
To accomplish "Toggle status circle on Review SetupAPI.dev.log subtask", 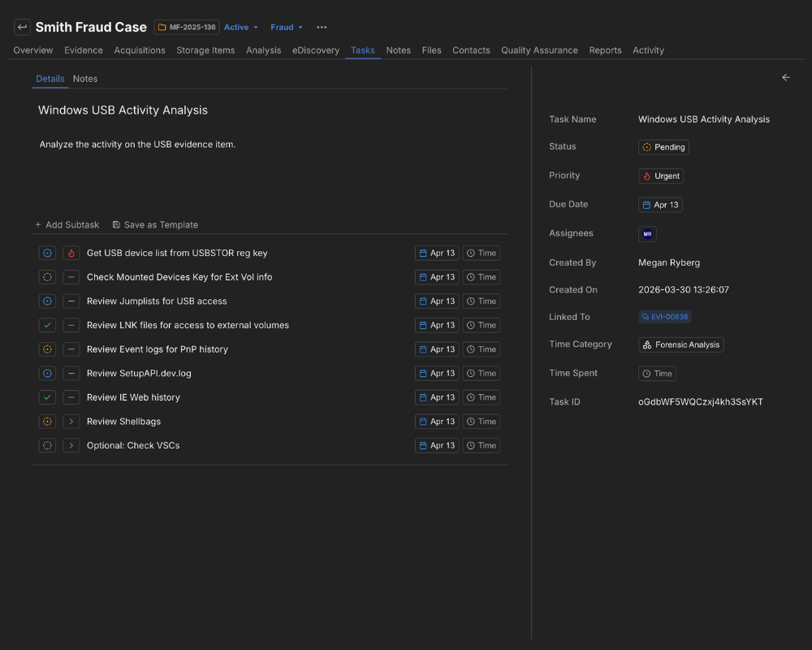I will (x=47, y=373).
